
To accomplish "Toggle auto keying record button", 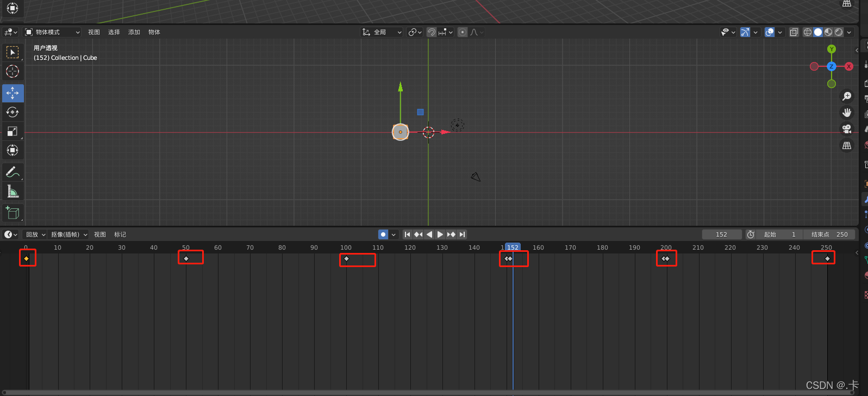I will pos(383,234).
